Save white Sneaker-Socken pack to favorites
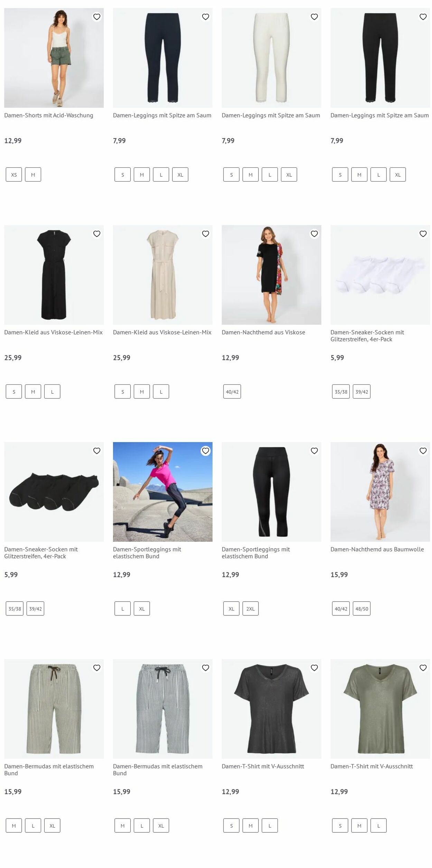The image size is (432, 868). coord(423,234)
